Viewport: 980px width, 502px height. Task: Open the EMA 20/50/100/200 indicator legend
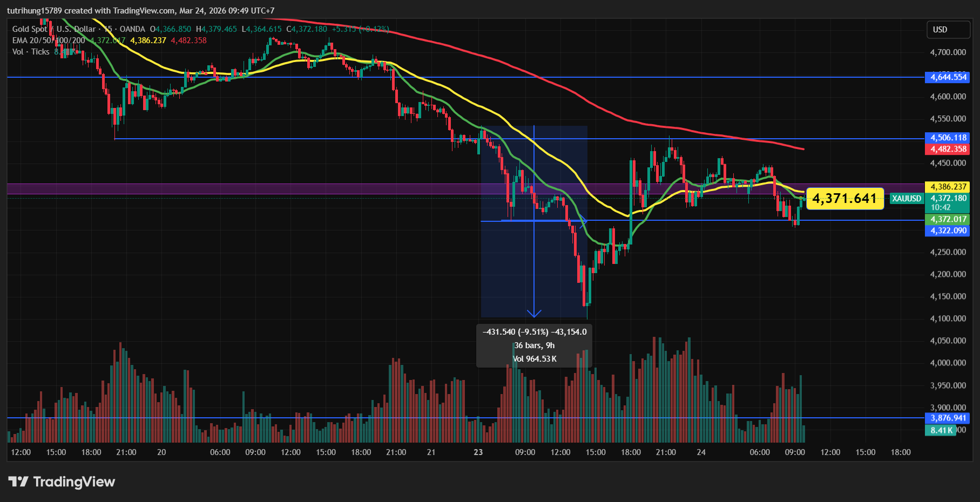coord(49,40)
